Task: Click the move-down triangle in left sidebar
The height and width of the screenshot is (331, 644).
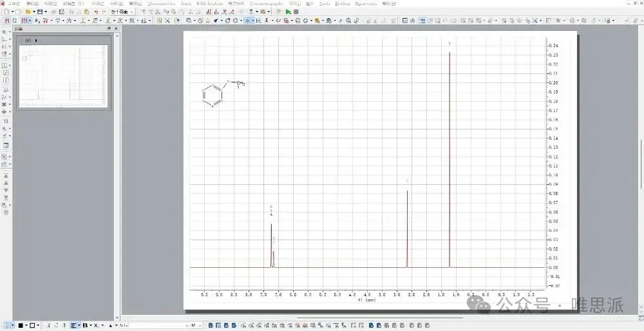Action: (x=6, y=190)
